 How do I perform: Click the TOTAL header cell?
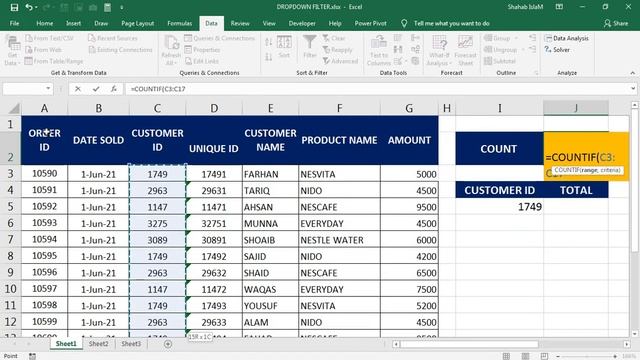tap(576, 190)
